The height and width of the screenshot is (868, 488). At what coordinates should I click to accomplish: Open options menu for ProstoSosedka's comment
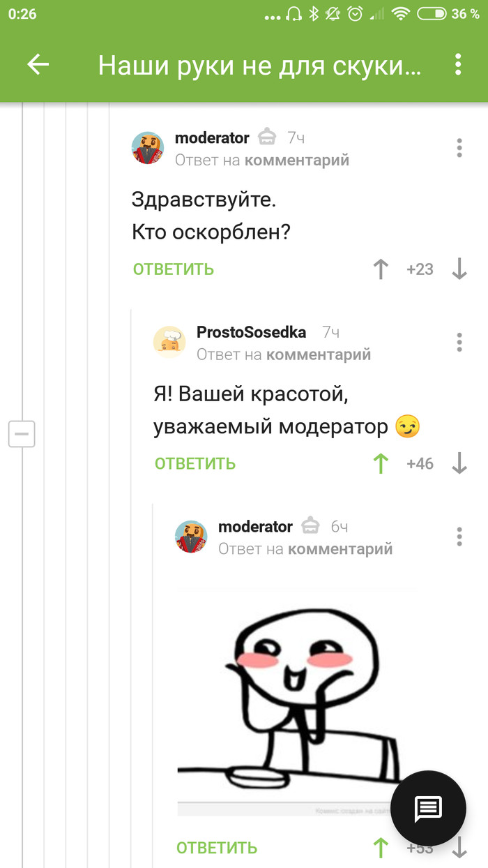click(459, 342)
